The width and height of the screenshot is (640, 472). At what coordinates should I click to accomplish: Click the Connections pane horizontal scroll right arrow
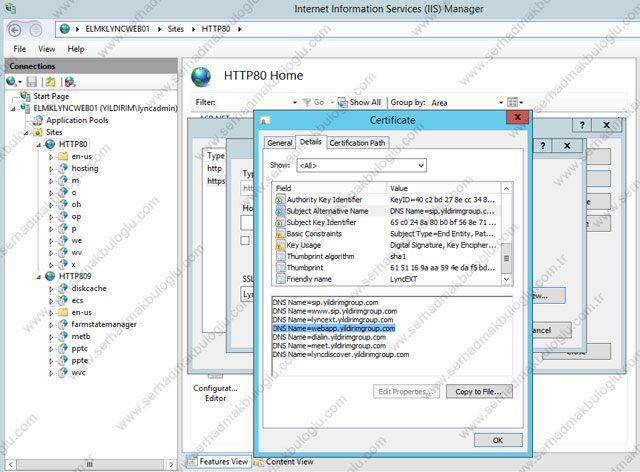tap(171, 464)
